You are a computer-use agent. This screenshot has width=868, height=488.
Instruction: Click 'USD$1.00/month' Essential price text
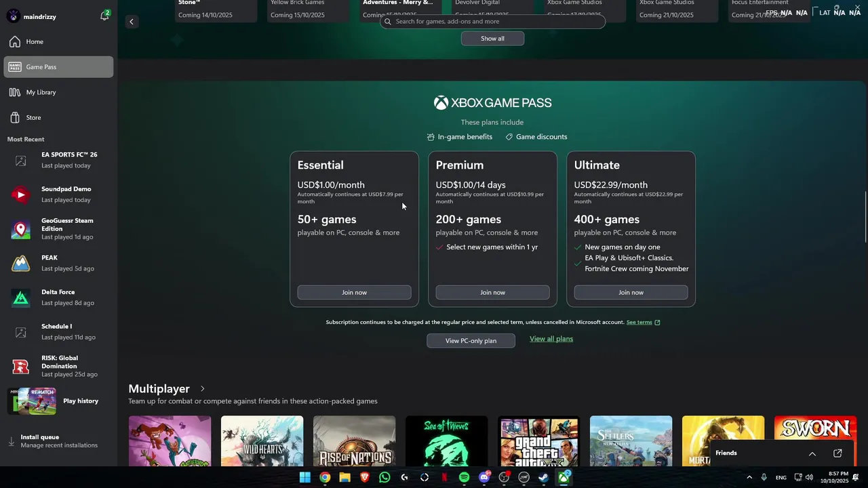(331, 185)
